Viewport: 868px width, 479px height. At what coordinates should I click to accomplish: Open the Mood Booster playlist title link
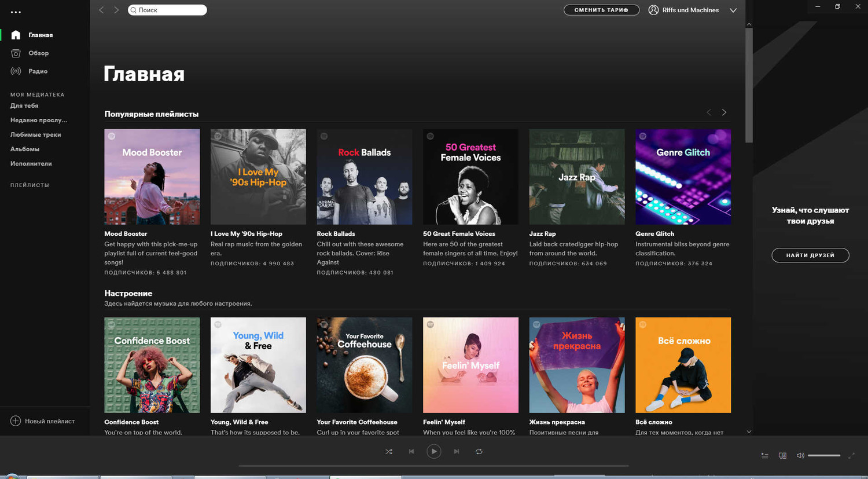tap(126, 234)
